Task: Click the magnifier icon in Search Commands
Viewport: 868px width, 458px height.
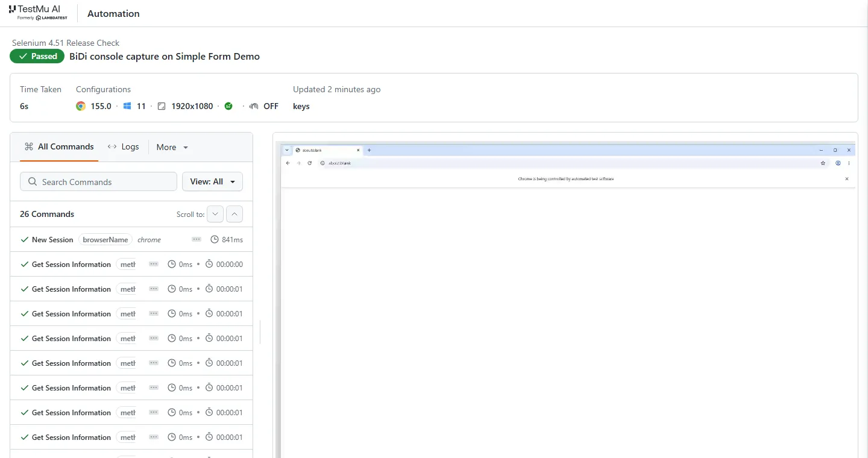Action: (33, 181)
